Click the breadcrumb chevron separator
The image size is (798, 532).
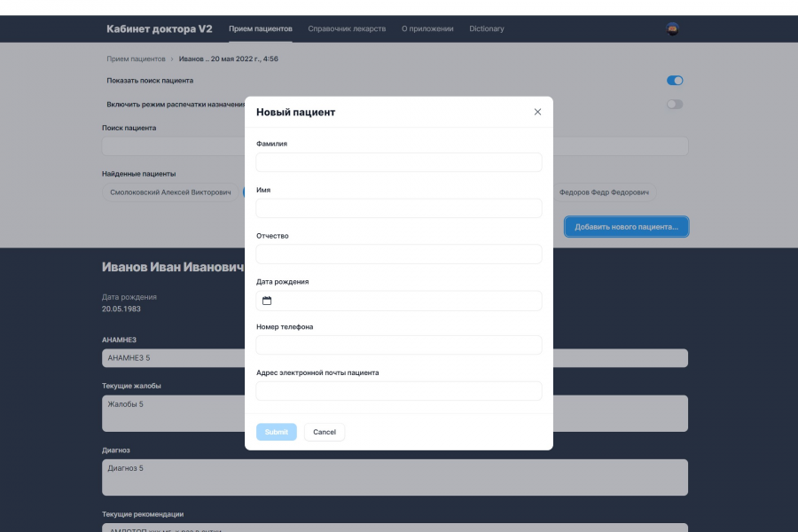[x=172, y=59]
